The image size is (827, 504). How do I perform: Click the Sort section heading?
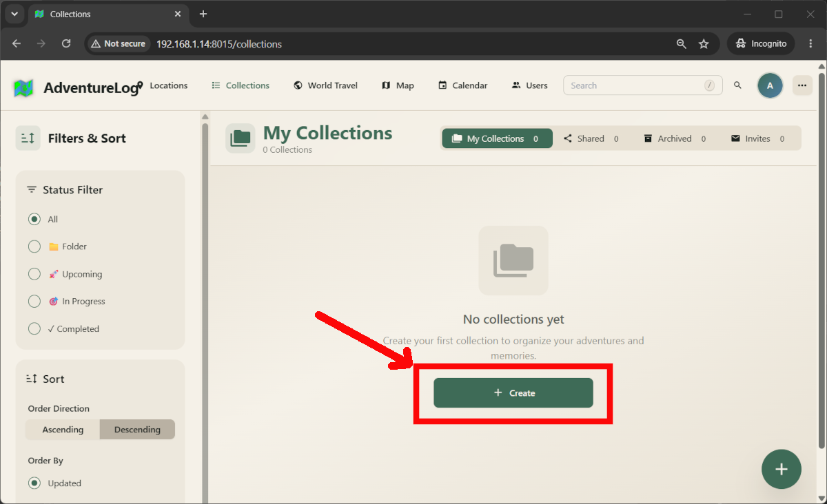point(53,379)
